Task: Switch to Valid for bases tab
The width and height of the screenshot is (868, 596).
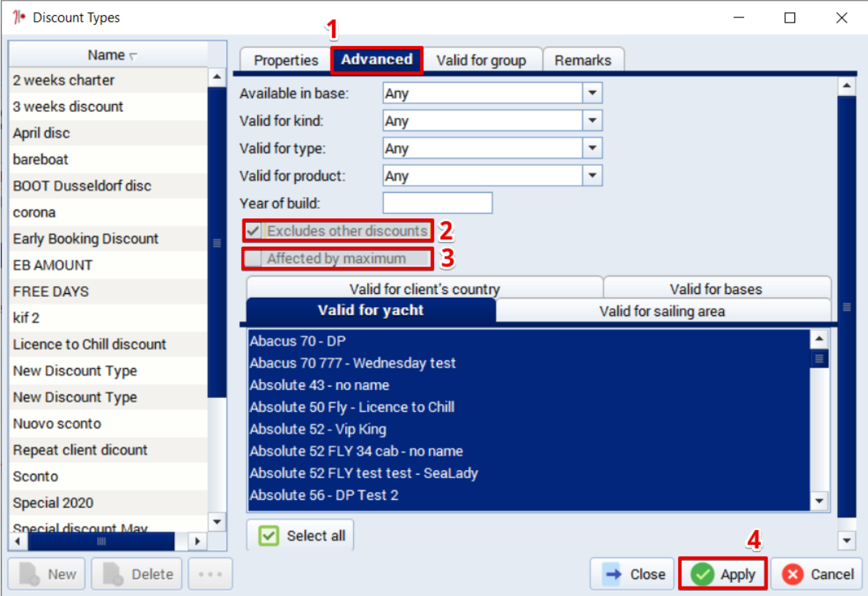Action: [716, 288]
